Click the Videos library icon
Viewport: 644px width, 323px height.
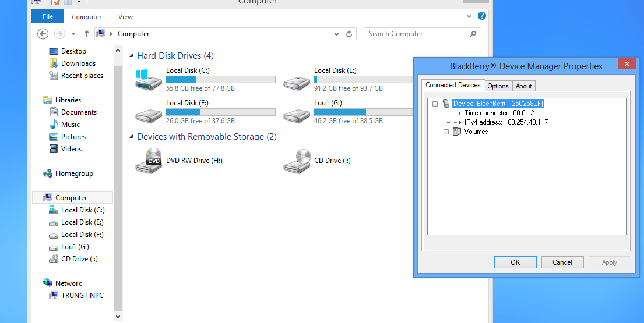click(x=54, y=149)
